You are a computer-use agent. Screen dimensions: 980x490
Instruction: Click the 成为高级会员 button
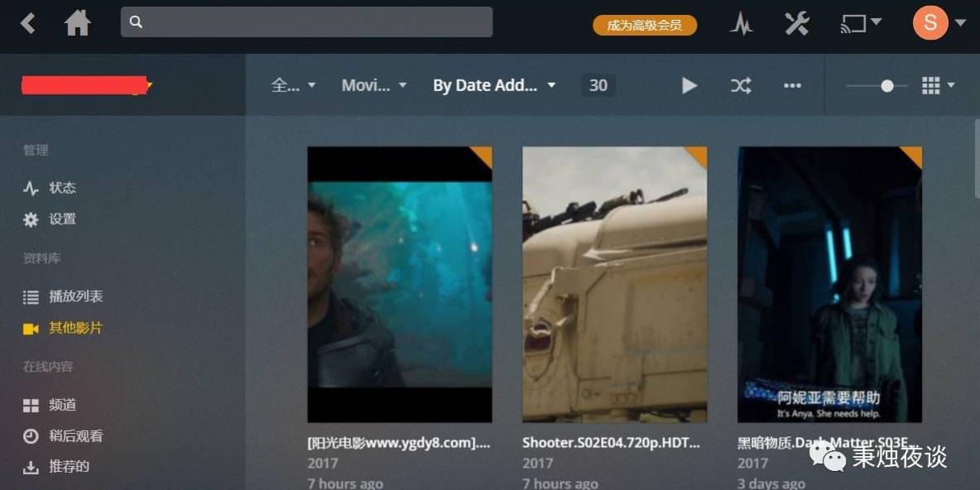[x=645, y=25]
